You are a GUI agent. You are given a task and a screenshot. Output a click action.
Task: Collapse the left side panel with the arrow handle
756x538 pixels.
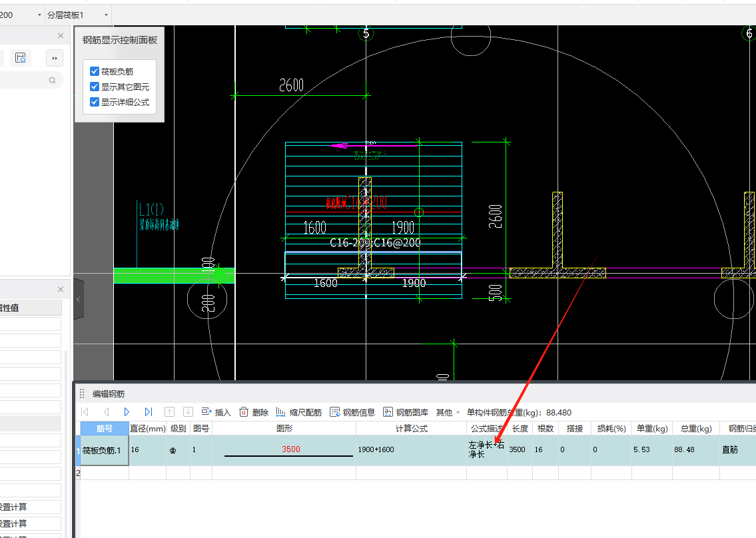point(79,299)
